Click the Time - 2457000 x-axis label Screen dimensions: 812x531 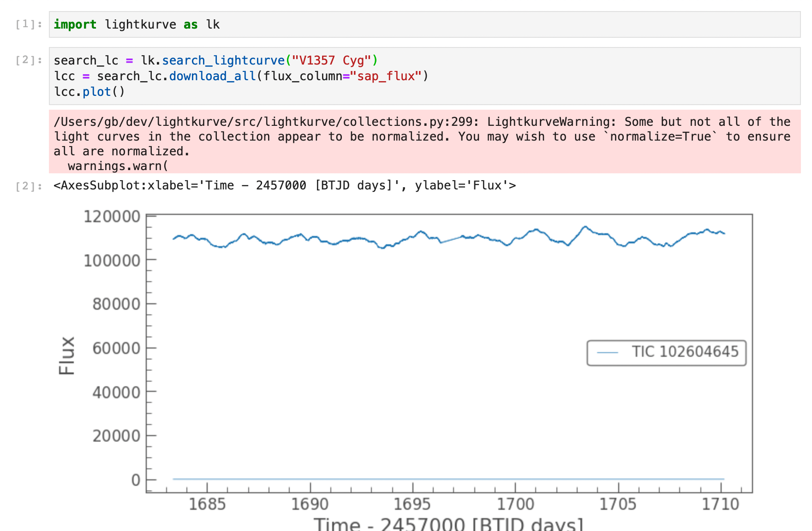pyautogui.click(x=449, y=524)
